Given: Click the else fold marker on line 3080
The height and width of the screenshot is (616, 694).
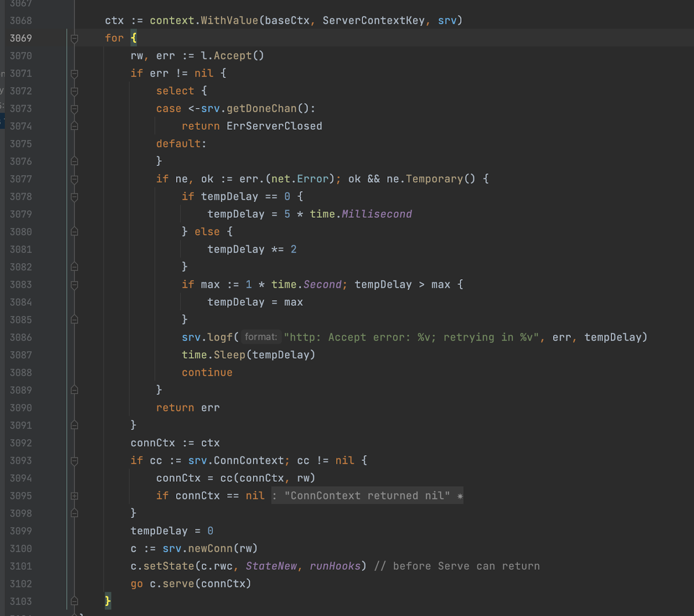Looking at the screenshot, I should [x=74, y=232].
